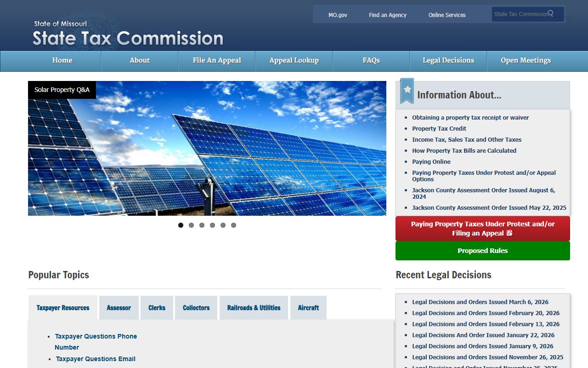
Task: Click the Recent Legal Decisions heading
Action: coord(443,275)
